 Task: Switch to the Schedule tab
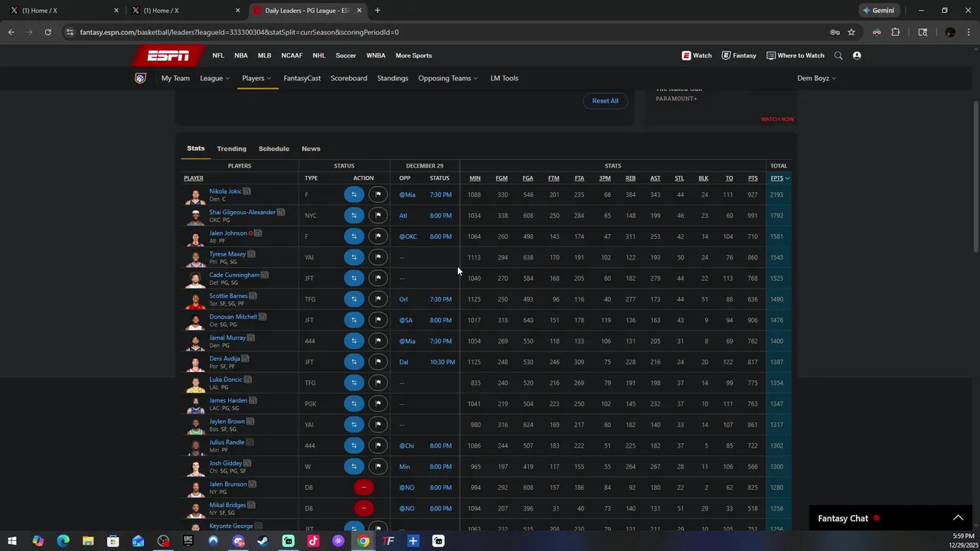(273, 148)
